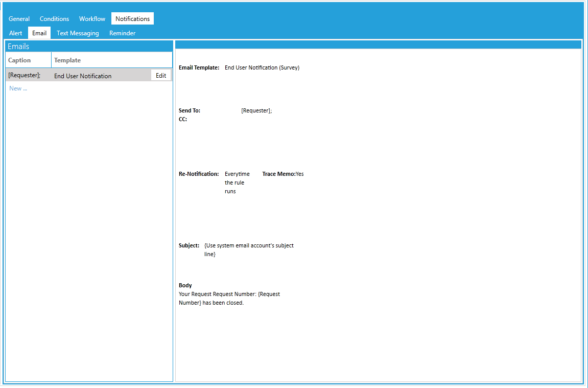Click the Trace Memo Yes value
This screenshot has width=588, height=388.
click(x=300, y=174)
